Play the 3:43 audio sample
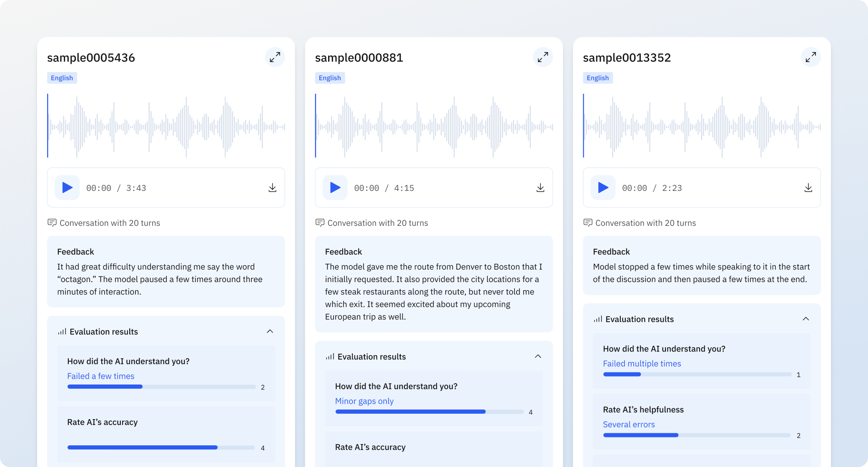This screenshot has width=868, height=467. click(x=67, y=188)
